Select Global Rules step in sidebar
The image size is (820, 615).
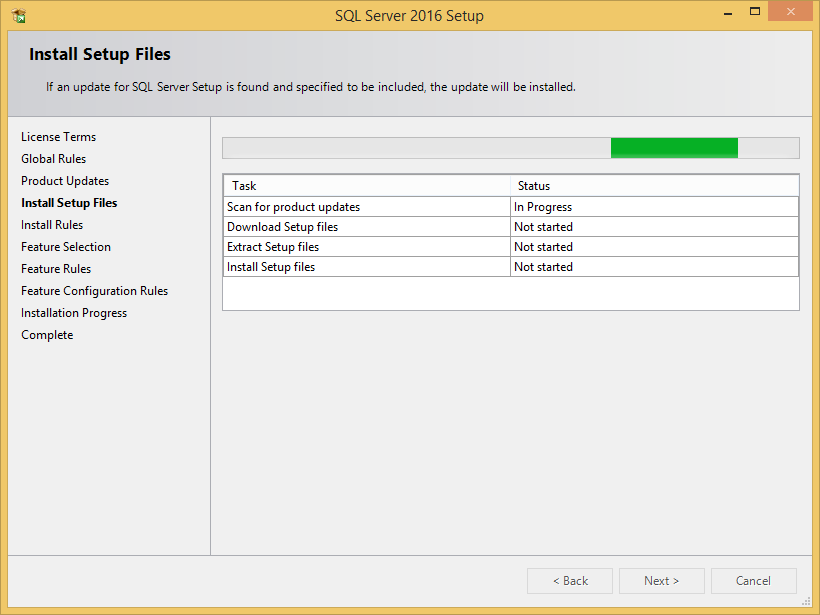click(53, 159)
